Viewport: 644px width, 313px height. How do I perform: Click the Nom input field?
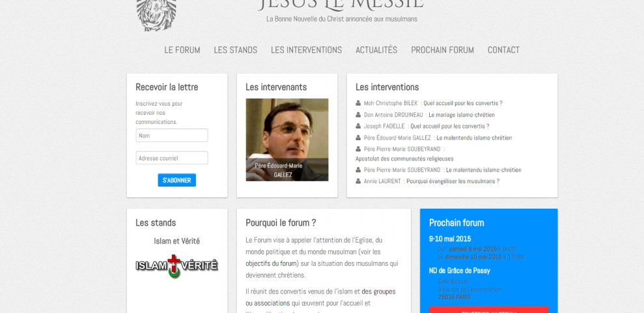point(172,136)
